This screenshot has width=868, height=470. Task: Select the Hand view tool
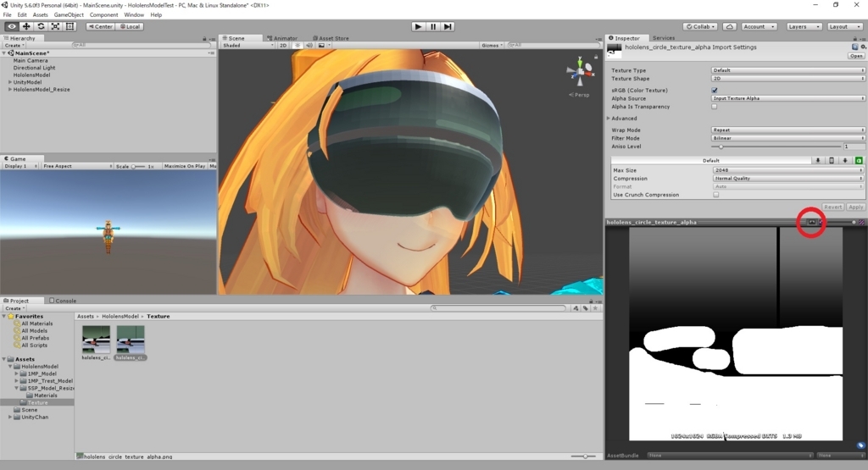[x=12, y=26]
